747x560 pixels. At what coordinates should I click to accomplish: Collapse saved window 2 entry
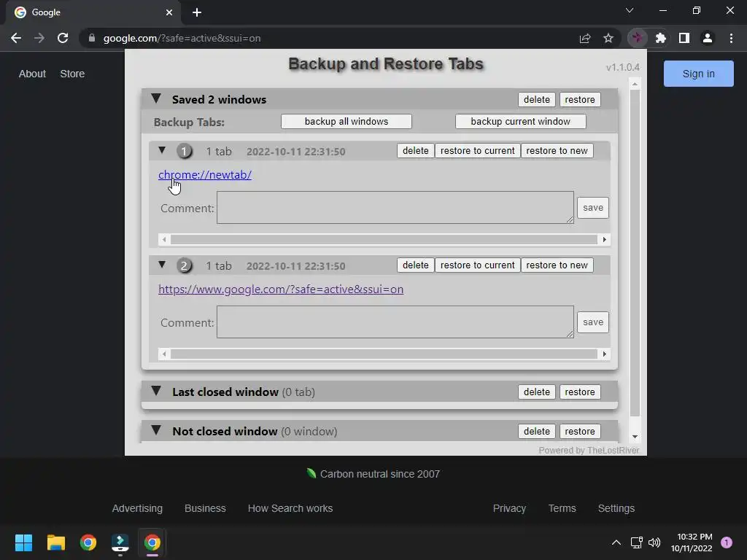point(162,265)
